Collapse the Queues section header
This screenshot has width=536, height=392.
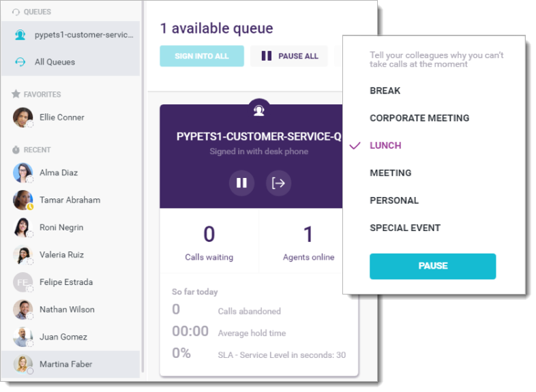click(35, 12)
